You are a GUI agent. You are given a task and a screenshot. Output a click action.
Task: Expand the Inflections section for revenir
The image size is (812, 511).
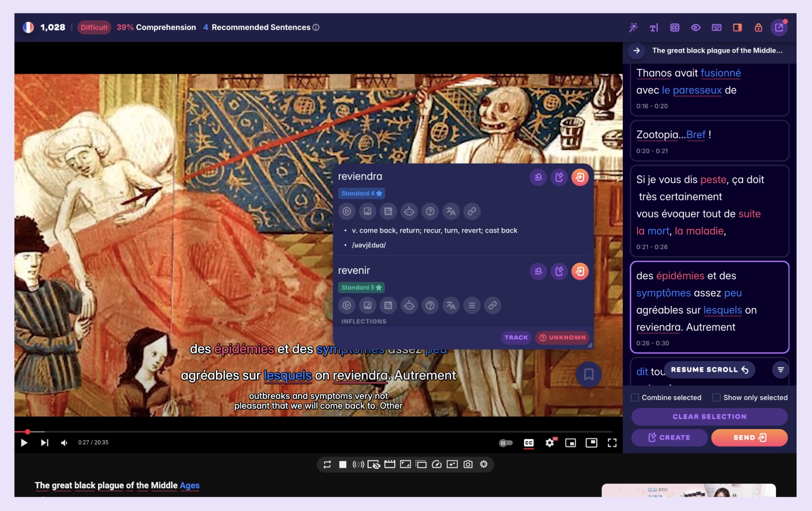click(364, 321)
